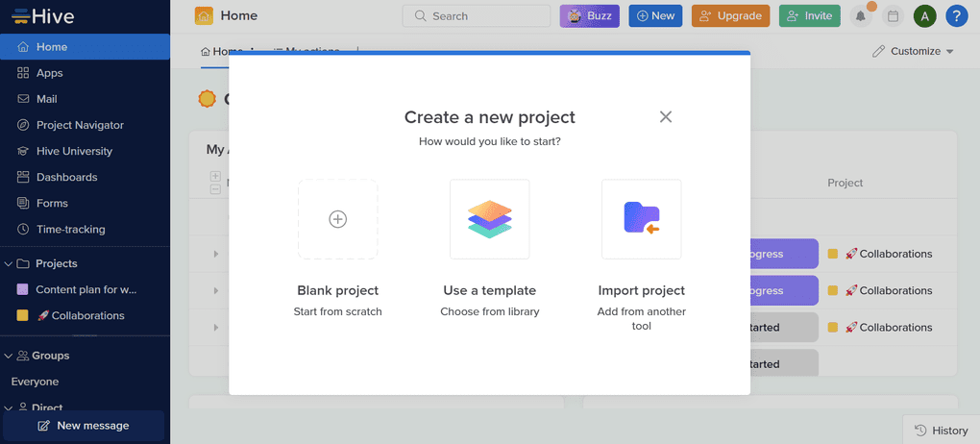Collapse the Direct section chevron
Viewport: 980px width, 444px height.
8,407
